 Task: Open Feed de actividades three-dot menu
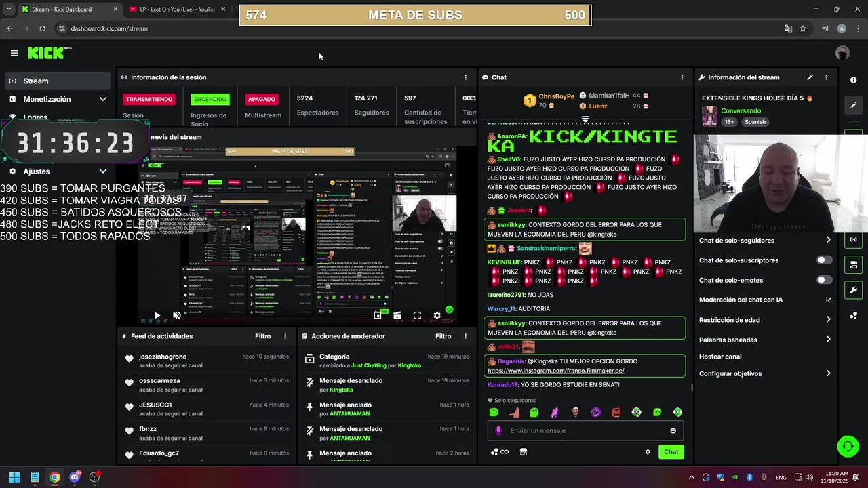285,336
